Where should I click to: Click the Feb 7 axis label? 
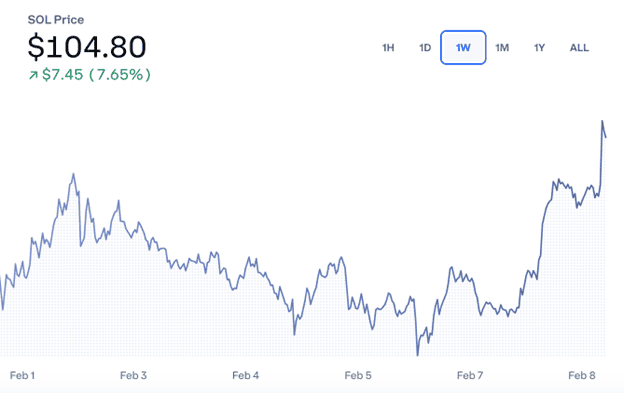[470, 375]
